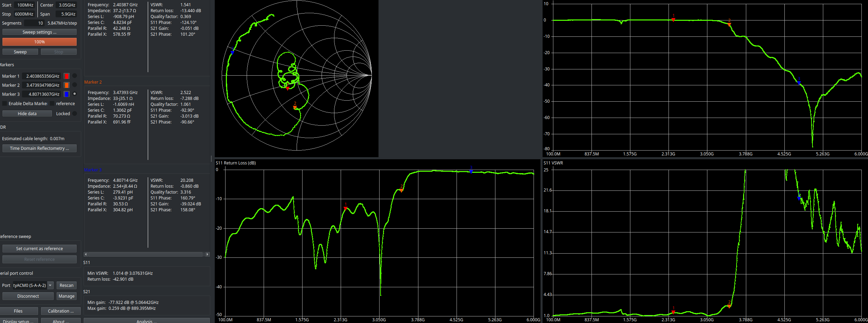Click the Marker 1 frequency field

click(41, 76)
